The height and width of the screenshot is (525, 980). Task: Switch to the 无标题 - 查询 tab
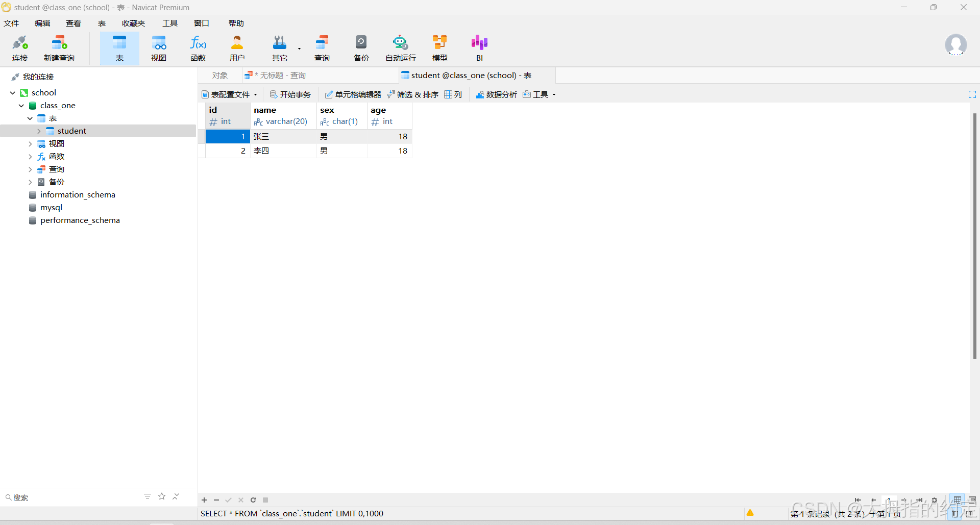tap(280, 76)
